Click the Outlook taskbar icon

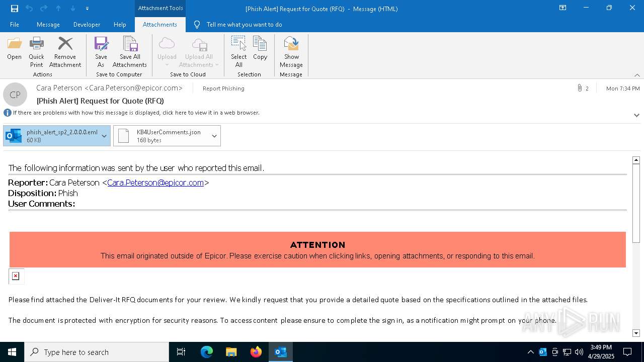click(281, 352)
